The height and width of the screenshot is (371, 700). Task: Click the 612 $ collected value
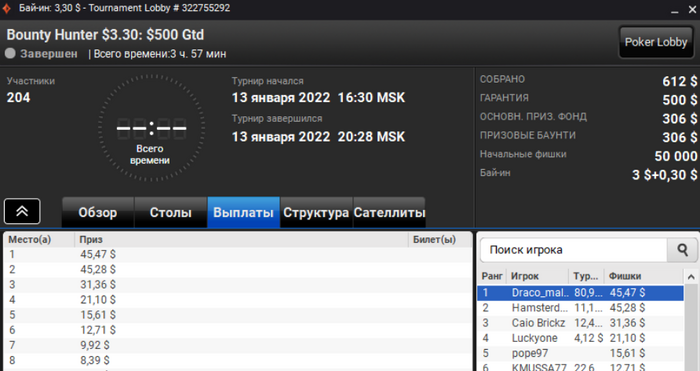679,81
